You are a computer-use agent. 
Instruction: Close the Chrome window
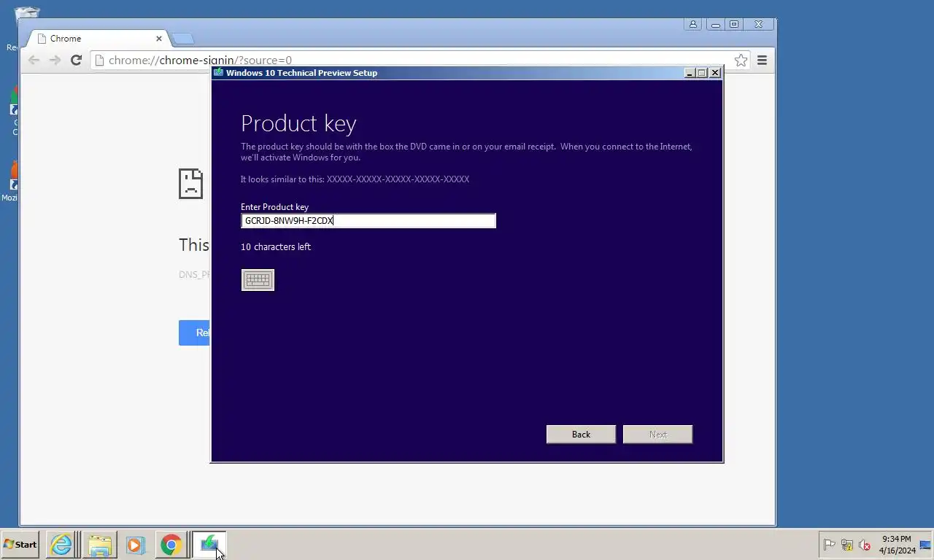coord(758,24)
